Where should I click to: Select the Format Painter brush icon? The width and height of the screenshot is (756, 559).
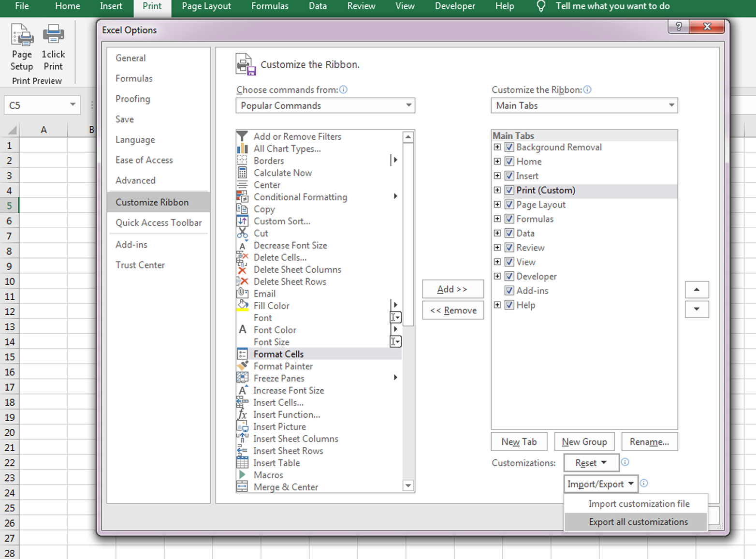pos(242,366)
